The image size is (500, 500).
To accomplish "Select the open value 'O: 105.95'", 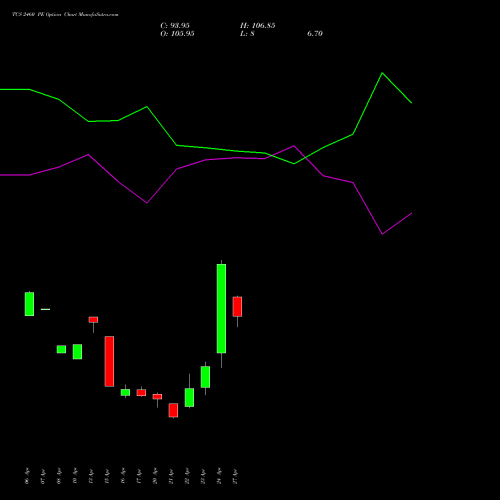I will click(177, 34).
